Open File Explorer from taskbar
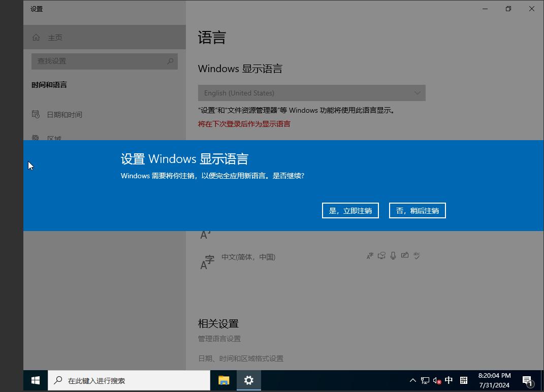Screen dimensions: 544x392 [224, 380]
